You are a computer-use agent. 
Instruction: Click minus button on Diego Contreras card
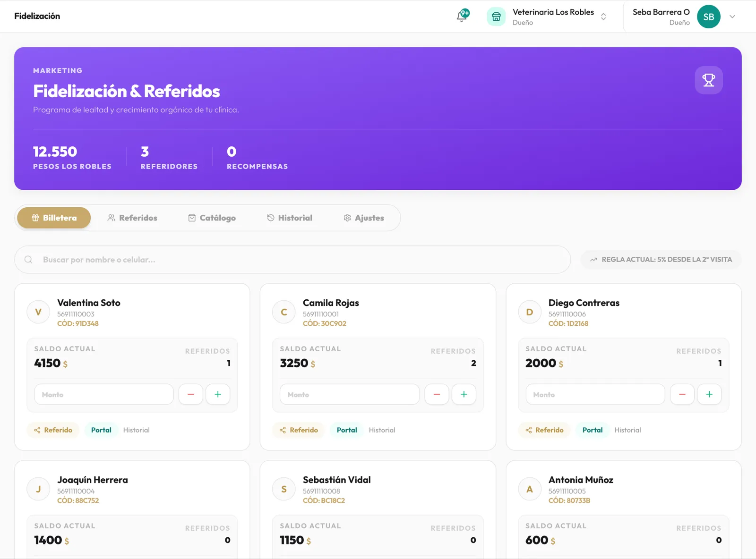pos(682,394)
